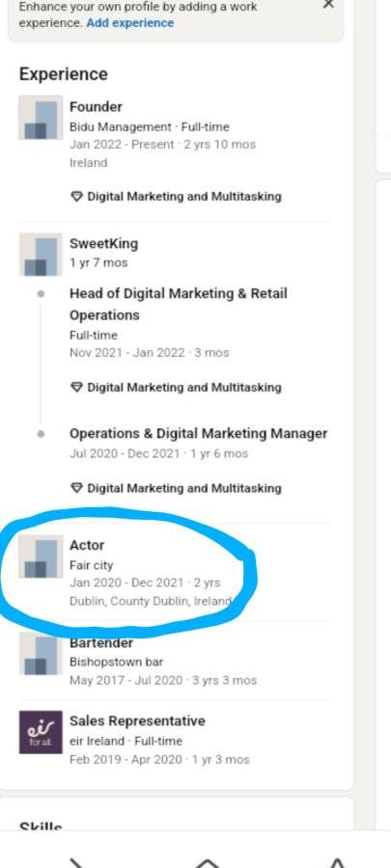This screenshot has height=868, width=391.
Task: Open Operations & Digital Marketing Manager role
Action: (198, 433)
